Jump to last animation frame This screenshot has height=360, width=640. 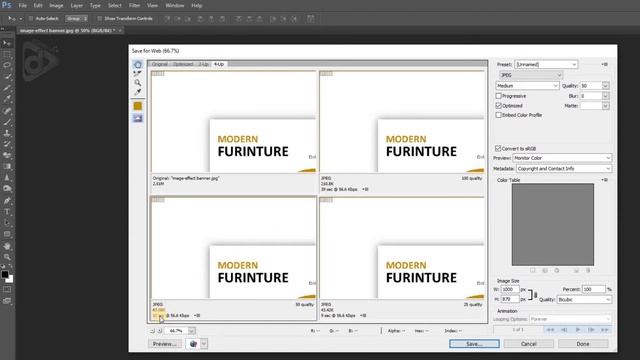pos(605,329)
